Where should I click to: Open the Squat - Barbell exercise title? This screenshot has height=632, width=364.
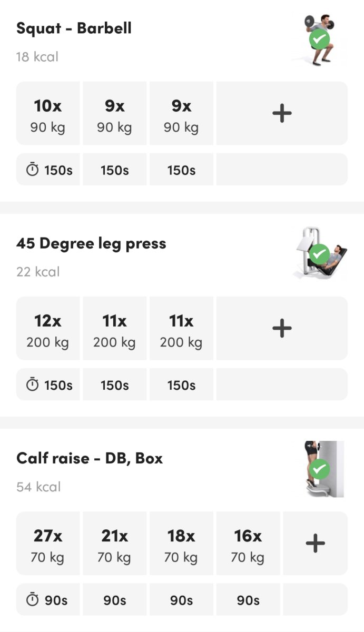[74, 28]
